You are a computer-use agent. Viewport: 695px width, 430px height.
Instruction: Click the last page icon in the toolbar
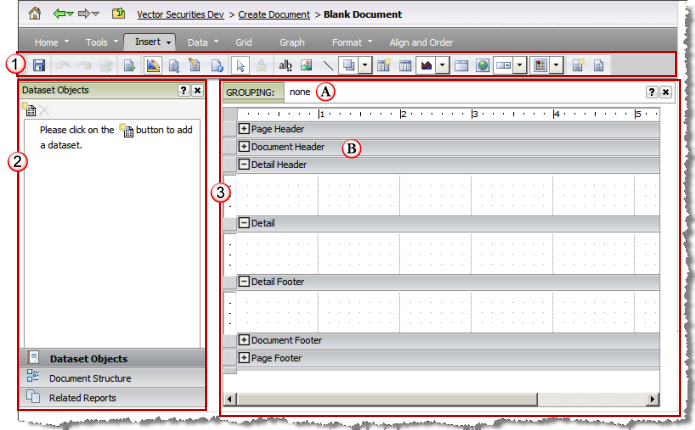598,66
